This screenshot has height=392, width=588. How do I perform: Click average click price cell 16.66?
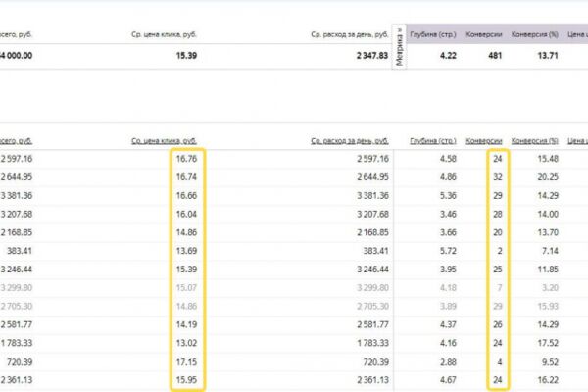[x=186, y=195]
